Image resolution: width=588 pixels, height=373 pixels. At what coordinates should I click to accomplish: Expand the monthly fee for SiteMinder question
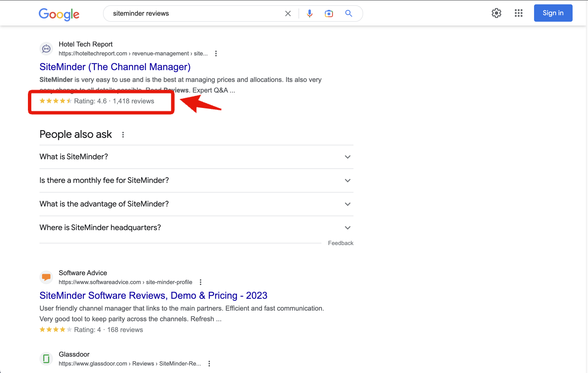click(x=347, y=181)
